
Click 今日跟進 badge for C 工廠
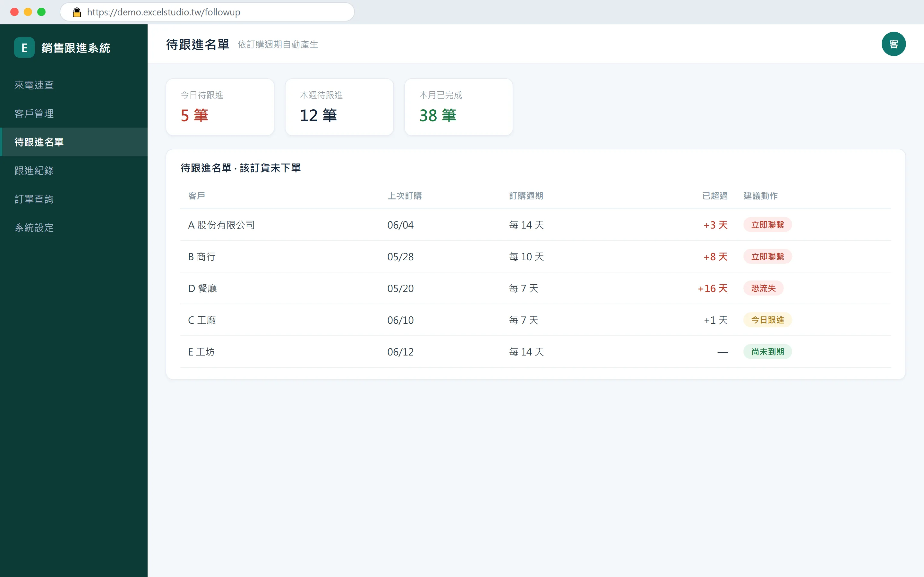point(767,320)
